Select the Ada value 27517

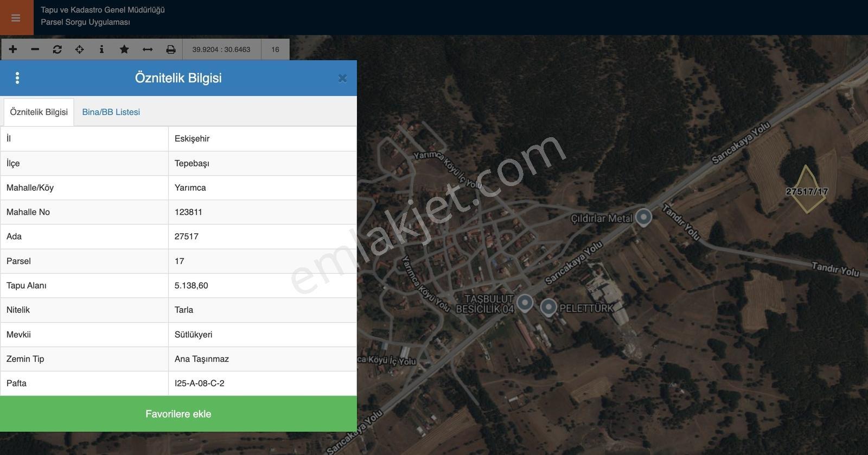pos(263,236)
